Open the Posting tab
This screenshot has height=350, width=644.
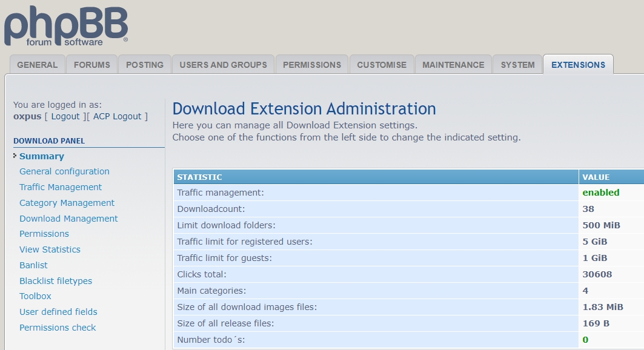[x=145, y=65]
